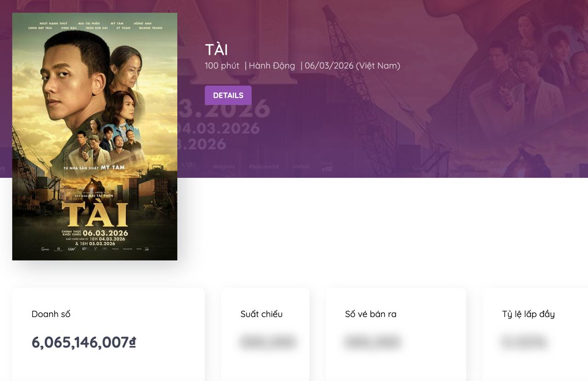The image size is (588, 381).
Task: Select the 6,065,146,007₫ revenue figure
Action: [x=84, y=342]
